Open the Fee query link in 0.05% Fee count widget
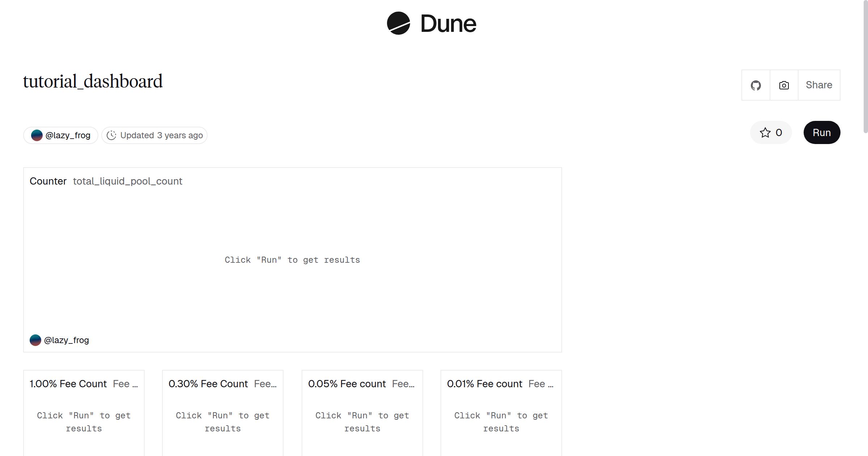This screenshot has width=868, height=456. [x=404, y=384]
